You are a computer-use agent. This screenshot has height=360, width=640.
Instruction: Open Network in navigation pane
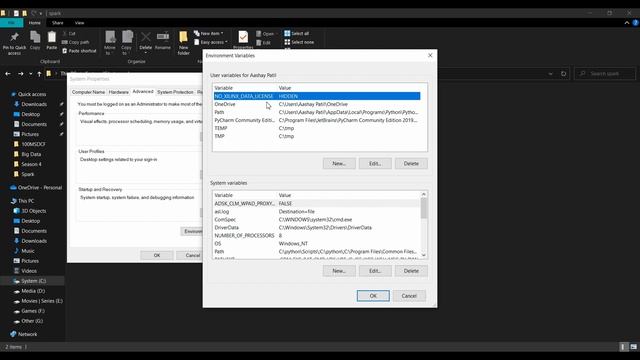click(27, 334)
